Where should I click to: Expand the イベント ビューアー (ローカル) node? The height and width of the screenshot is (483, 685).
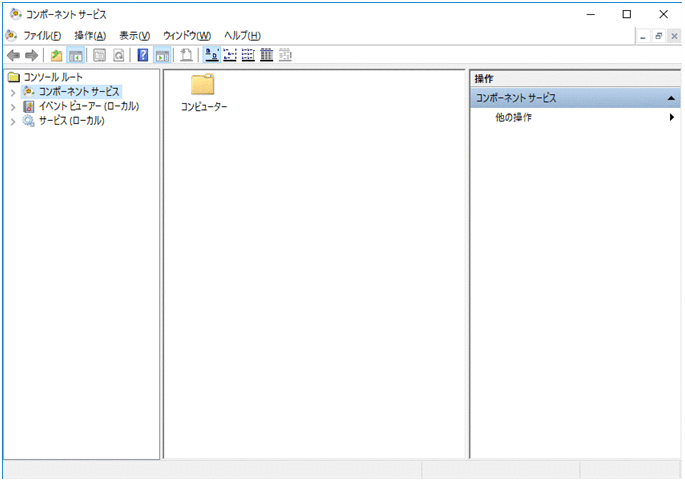coord(12,107)
